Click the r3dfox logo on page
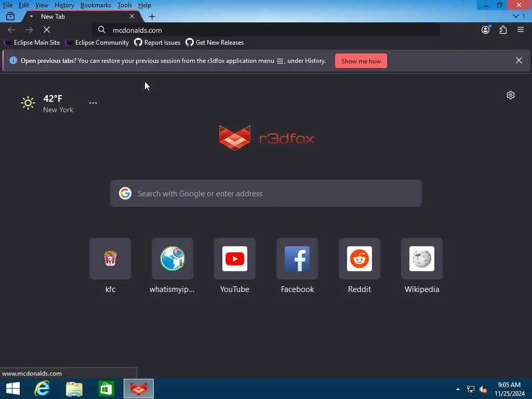Screen dimensions: 532x399 pos(267,138)
